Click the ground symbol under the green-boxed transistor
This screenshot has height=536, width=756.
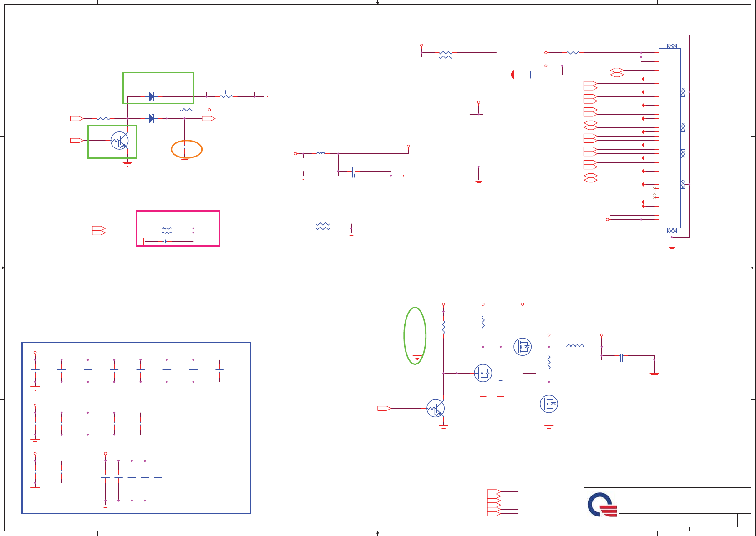click(127, 164)
